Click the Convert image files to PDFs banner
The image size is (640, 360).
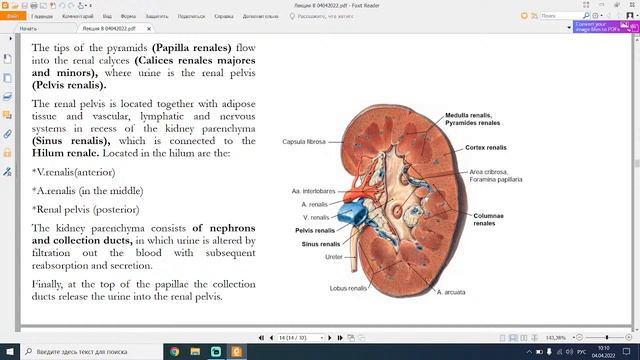tap(606, 27)
